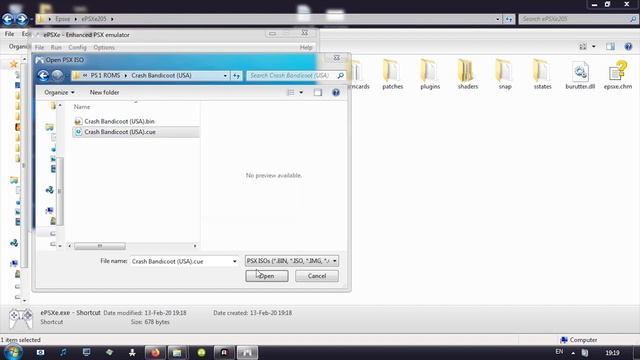Click the 19:19 taskbar clock
The width and height of the screenshot is (640, 360).
coord(612,353)
